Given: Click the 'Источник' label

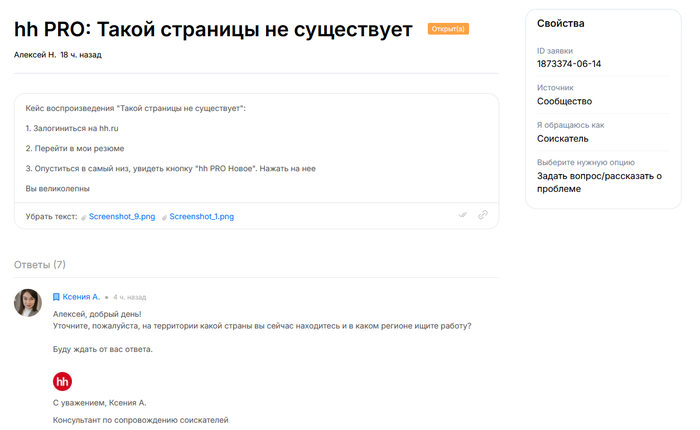Looking at the screenshot, I should click(555, 88).
